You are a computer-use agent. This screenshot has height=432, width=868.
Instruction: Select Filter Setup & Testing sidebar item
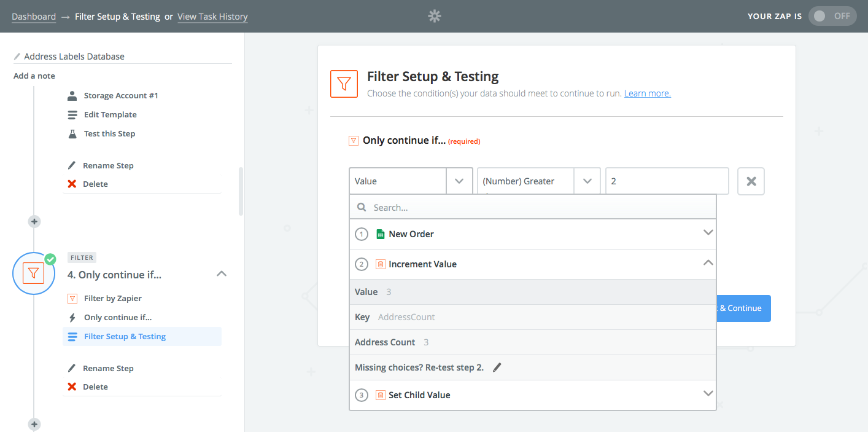tap(142, 336)
